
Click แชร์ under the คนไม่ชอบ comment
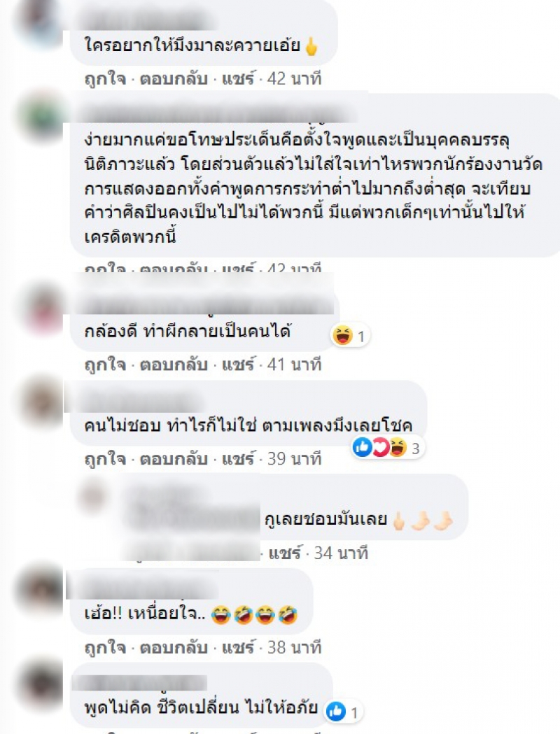pyautogui.click(x=238, y=458)
